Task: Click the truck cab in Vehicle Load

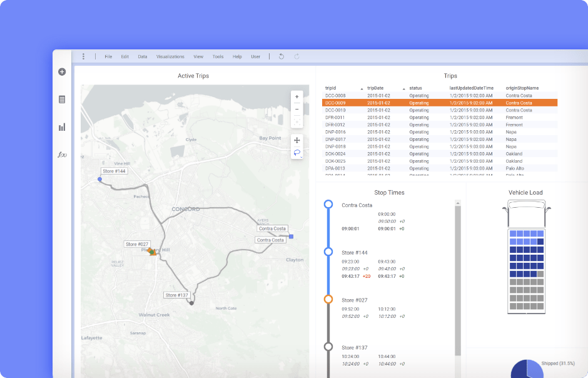Action: (527, 213)
